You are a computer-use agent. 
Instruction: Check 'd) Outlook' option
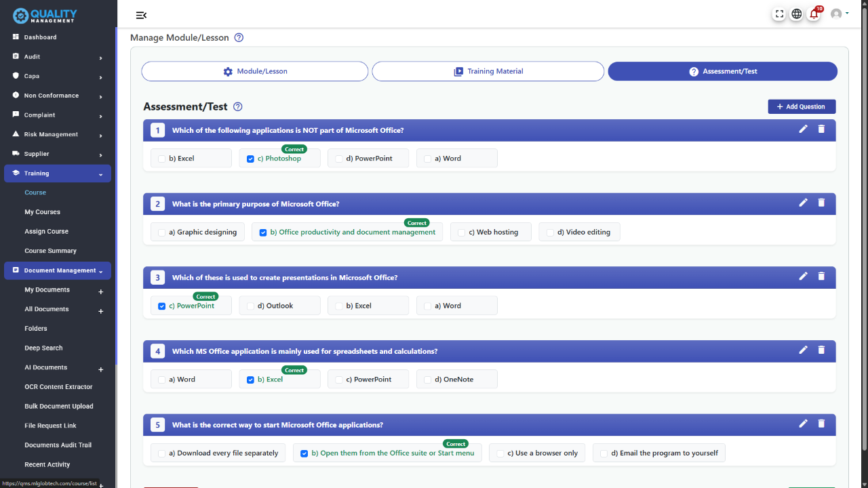point(250,306)
